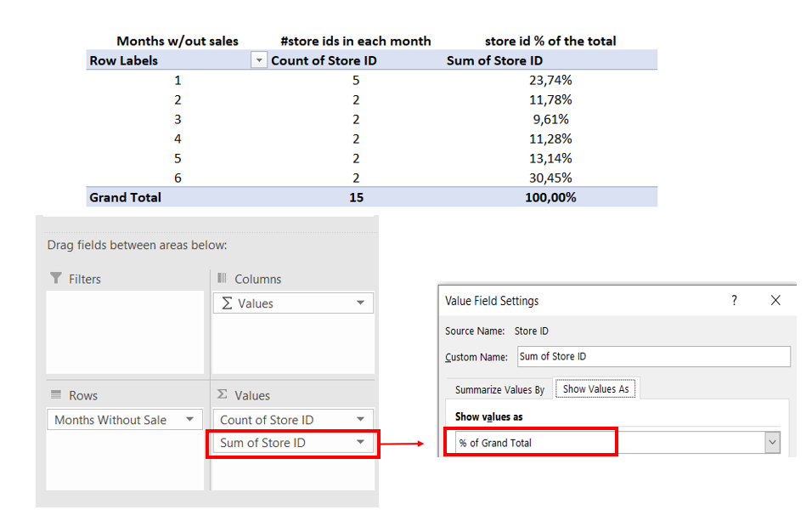Image resolution: width=812 pixels, height=521 pixels.
Task: Select the cell showing 13,14%
Action: coord(550,158)
